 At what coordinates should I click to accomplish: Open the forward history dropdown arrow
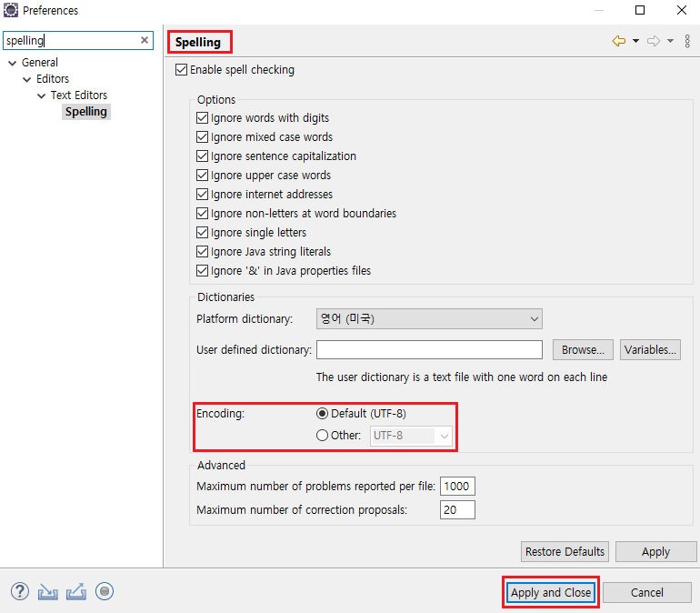pyautogui.click(x=670, y=41)
